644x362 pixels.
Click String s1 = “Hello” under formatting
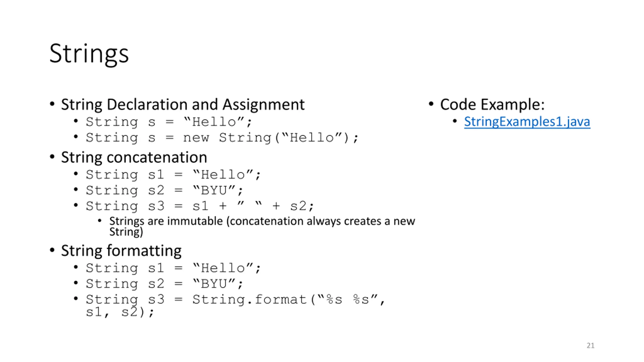point(173,268)
